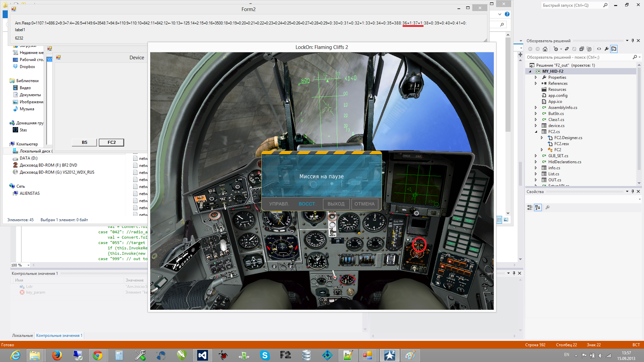Image resolution: width=644 pixels, height=362 pixels.
Task: Click Quick Launch input field
Action: point(572,5)
